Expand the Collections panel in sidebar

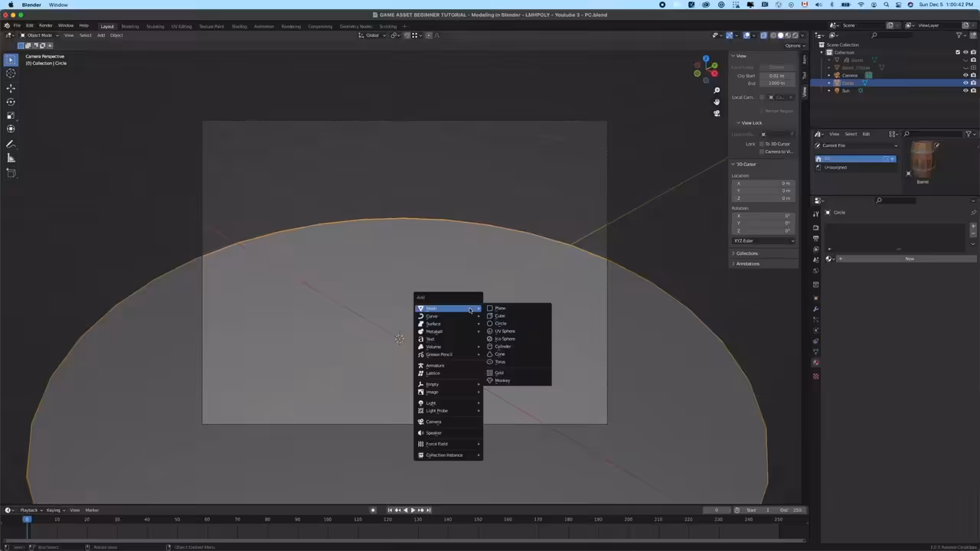(746, 253)
